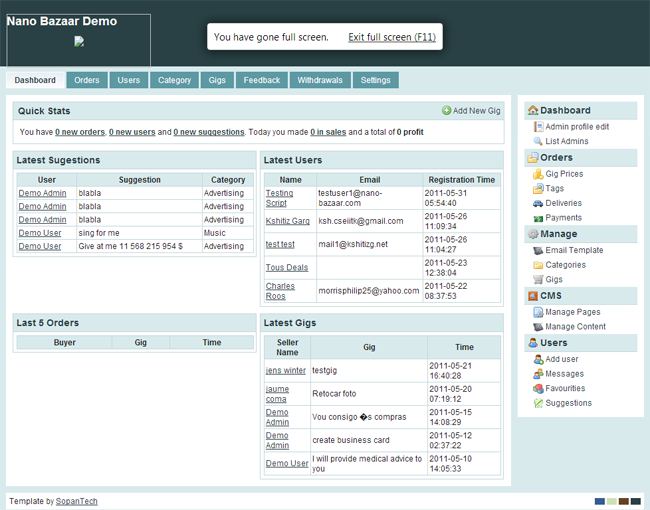Click the Admin profile edit icon
The width and height of the screenshot is (650, 510).
point(538,126)
